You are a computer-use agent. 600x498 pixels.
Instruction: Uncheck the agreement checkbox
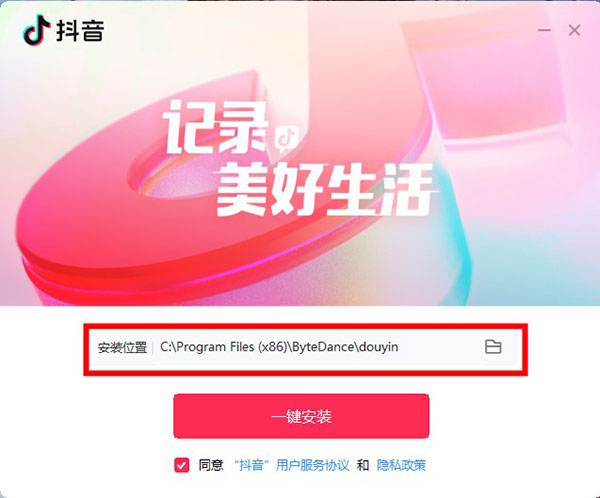[181, 465]
